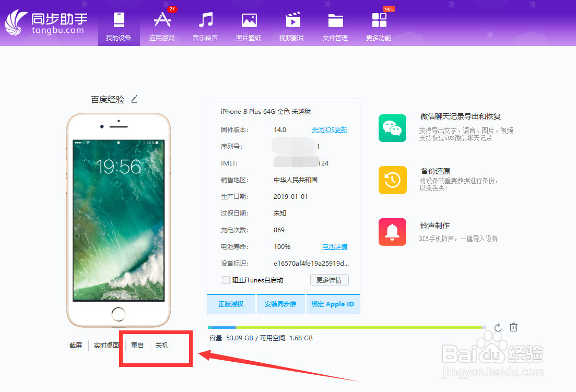576x392 pixels.
Task: Click the 正版授权 button
Action: coord(231,304)
